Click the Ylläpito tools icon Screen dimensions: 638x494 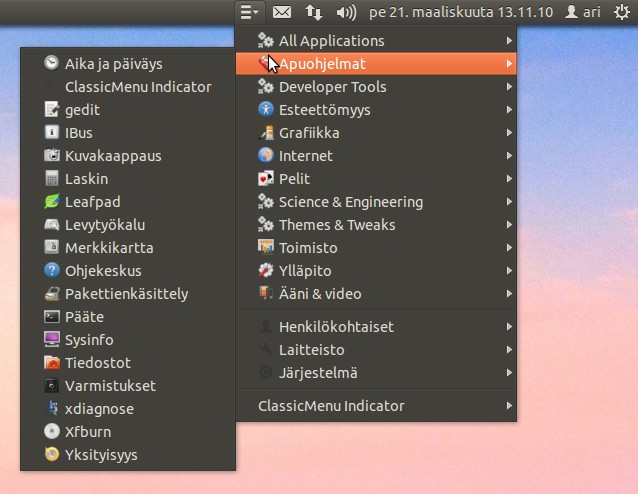(266, 271)
